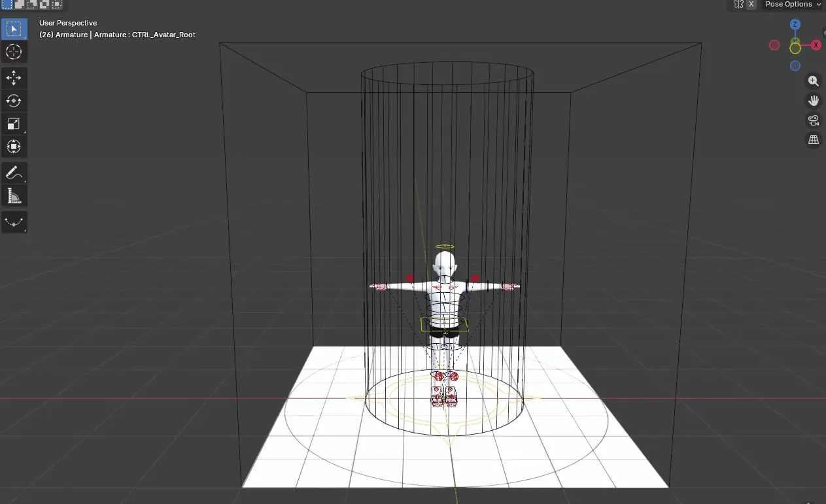Toggle the pose mirror butterfly icon
Screen dimensions: 826x504
point(739,4)
